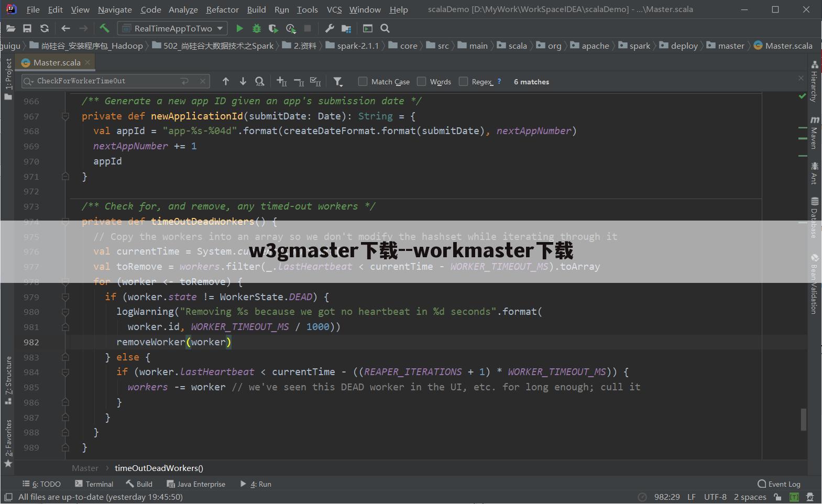Viewport: 822px width, 504px height.
Task: Open the Build tool window
Action: (x=139, y=484)
